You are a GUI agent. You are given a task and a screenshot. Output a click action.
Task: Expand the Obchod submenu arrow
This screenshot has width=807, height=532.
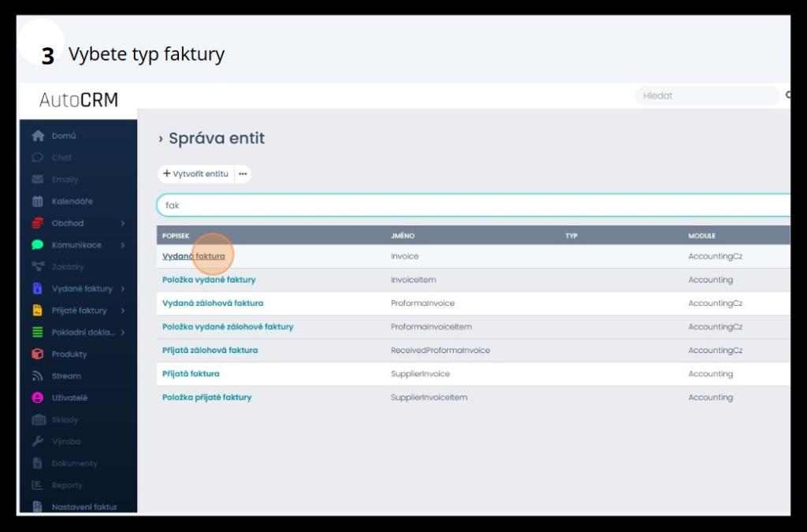(123, 223)
